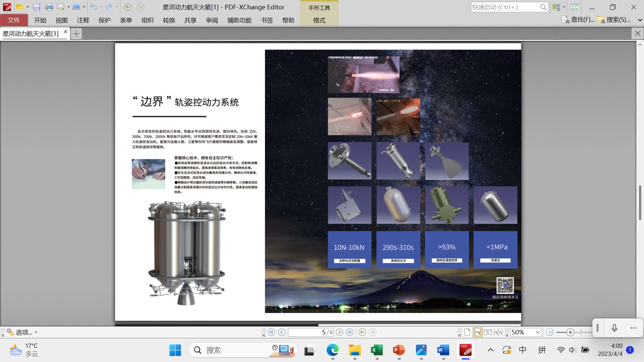The width and height of the screenshot is (644, 362).
Task: Open a new tab with plus button
Action: pos(76,34)
